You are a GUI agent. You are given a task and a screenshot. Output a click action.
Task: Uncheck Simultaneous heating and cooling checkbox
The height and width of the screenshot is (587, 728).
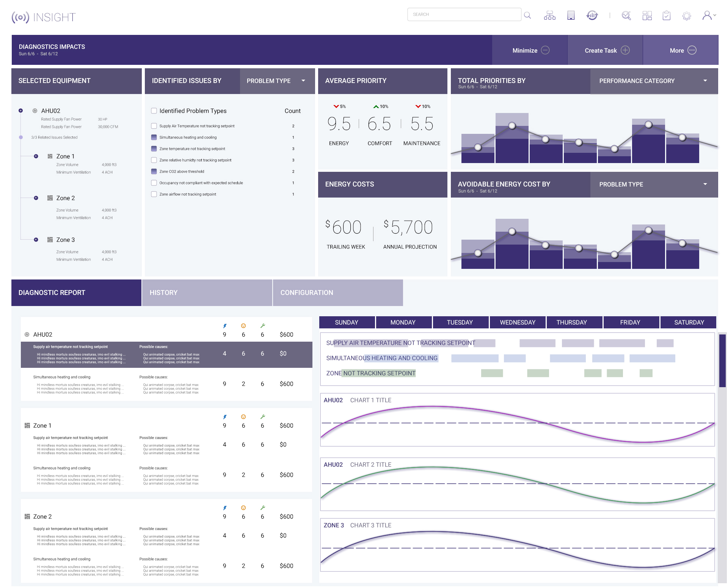coord(154,137)
